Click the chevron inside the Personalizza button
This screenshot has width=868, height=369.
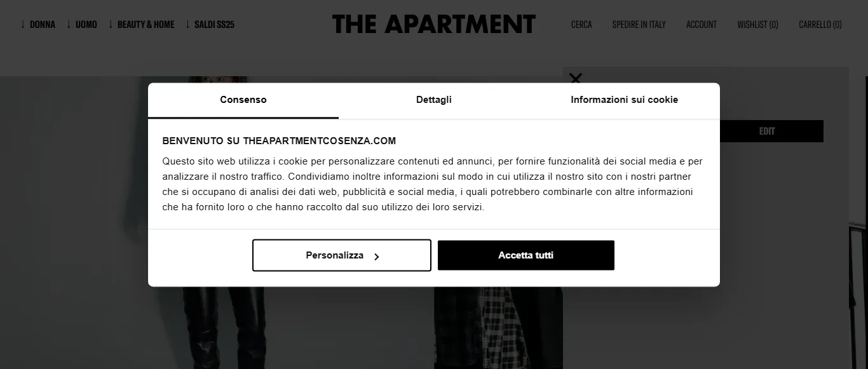pyautogui.click(x=377, y=255)
